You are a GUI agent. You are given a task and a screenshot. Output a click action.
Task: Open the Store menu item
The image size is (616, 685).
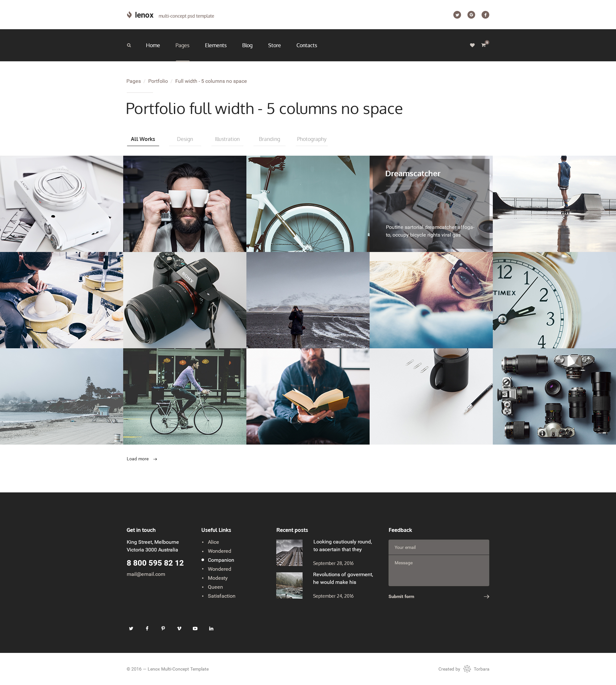point(274,45)
